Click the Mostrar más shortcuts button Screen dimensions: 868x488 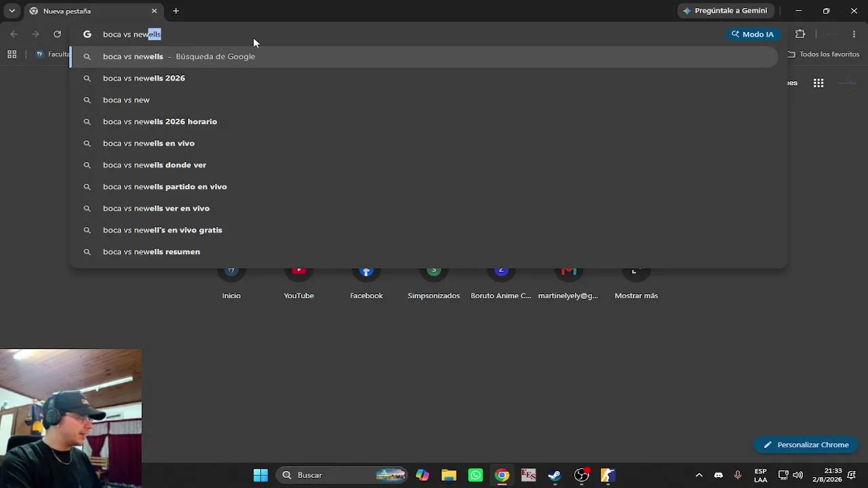point(636,283)
